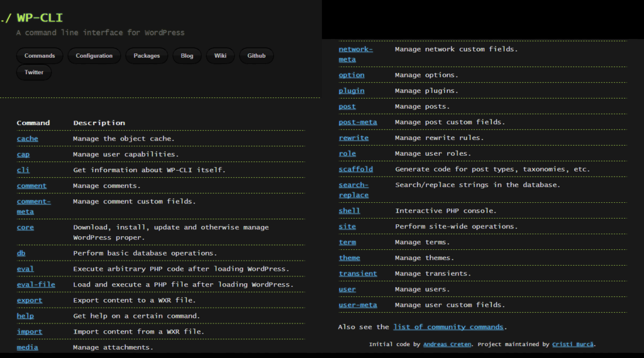This screenshot has width=644, height=358.
Task: Open the shell command link
Action: click(x=349, y=211)
